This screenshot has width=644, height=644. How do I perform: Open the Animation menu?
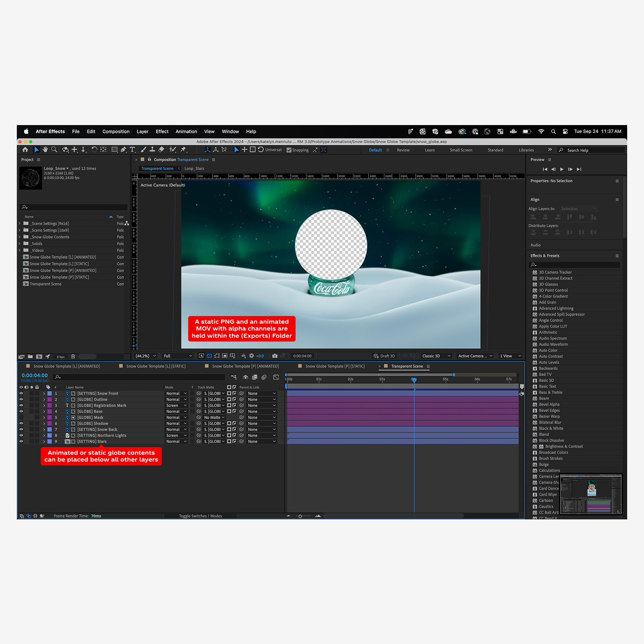(x=186, y=131)
